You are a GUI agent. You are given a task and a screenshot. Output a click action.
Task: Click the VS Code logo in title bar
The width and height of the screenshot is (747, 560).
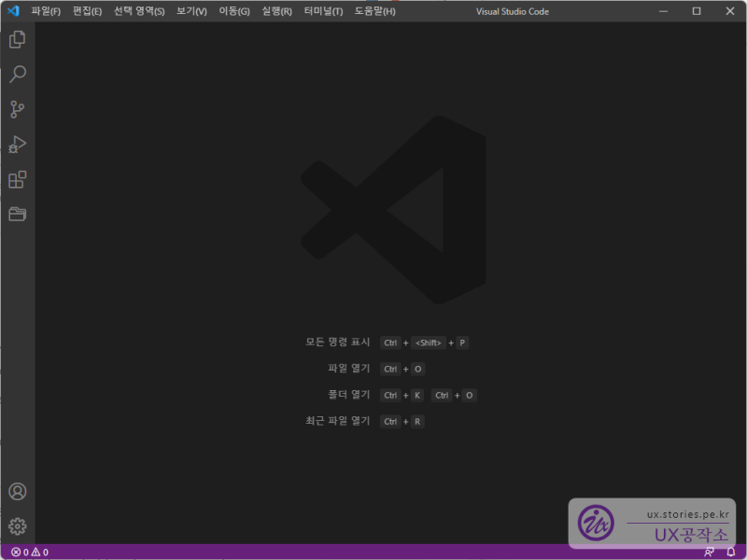click(x=13, y=11)
